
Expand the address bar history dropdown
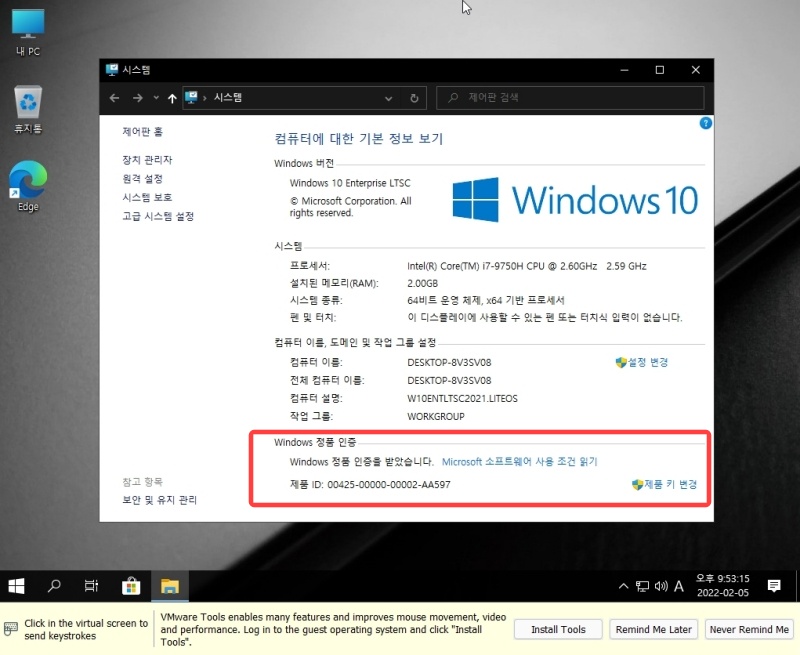[x=388, y=98]
